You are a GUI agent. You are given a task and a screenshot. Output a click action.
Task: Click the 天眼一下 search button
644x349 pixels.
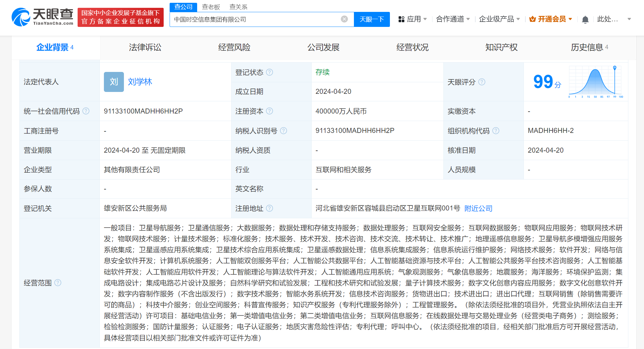tap(372, 19)
